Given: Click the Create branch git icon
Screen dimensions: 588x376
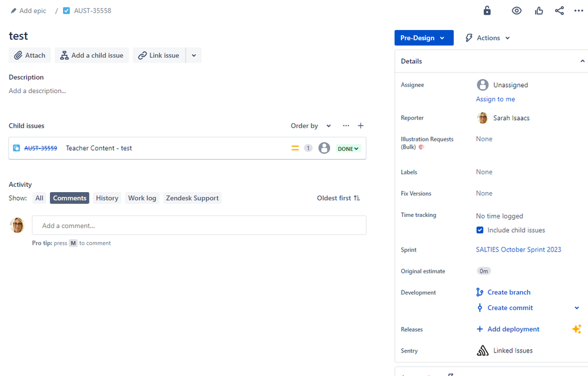Looking at the screenshot, I should pos(480,292).
